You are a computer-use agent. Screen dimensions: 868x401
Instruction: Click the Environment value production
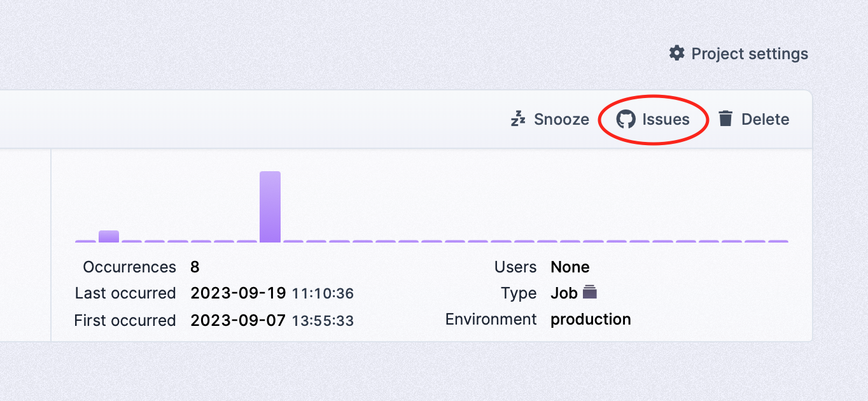pyautogui.click(x=591, y=320)
